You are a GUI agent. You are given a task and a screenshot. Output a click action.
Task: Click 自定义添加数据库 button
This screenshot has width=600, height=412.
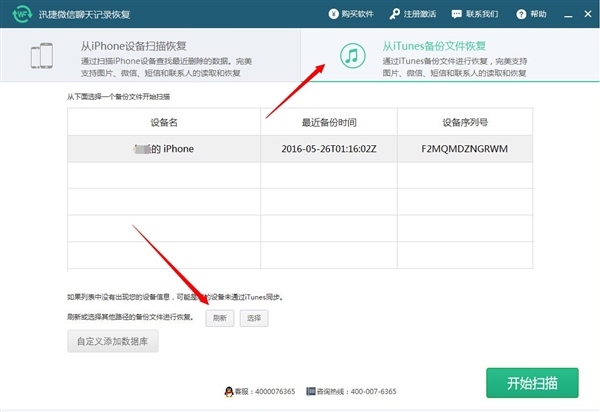pyautogui.click(x=113, y=341)
